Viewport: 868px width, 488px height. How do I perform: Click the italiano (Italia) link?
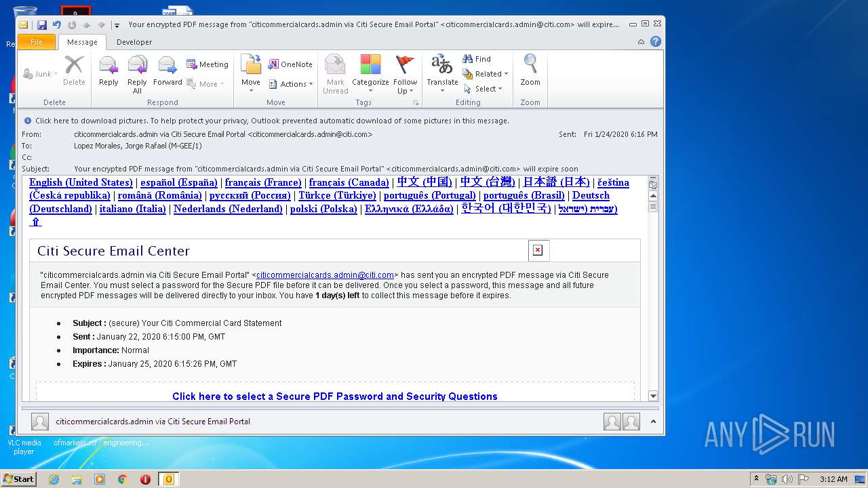[x=133, y=209]
